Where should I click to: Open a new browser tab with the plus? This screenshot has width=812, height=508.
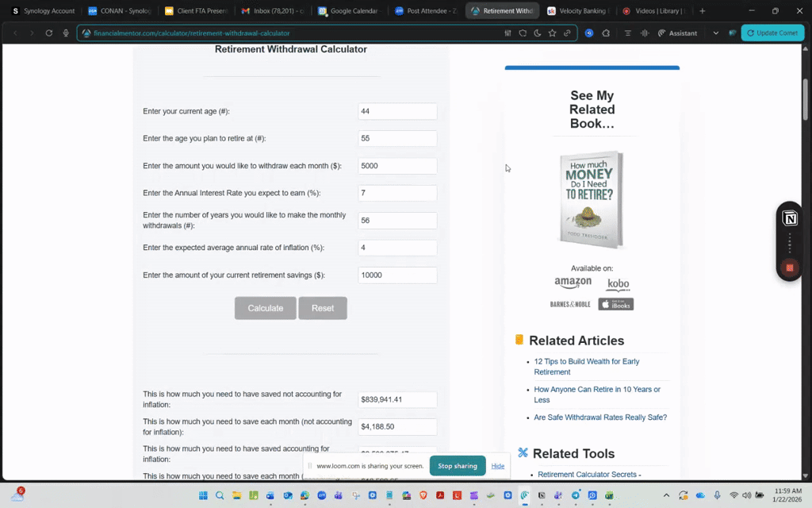pos(703,10)
